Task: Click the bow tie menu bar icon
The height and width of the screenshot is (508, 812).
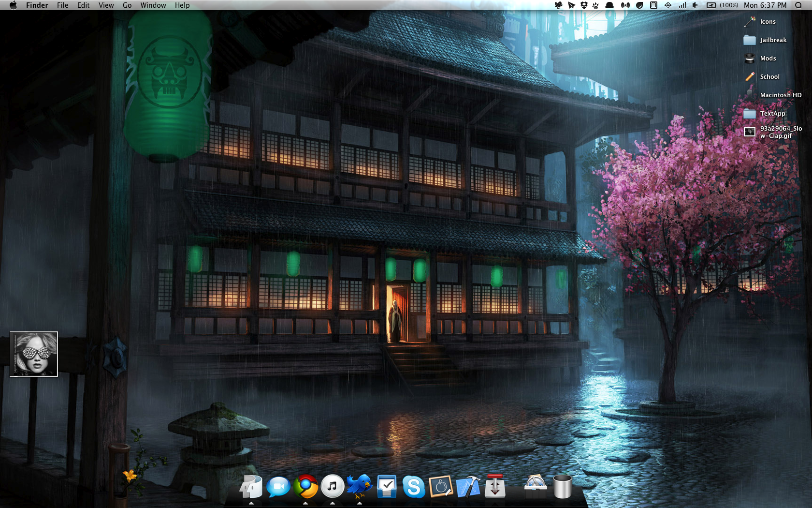Action: coord(625,5)
